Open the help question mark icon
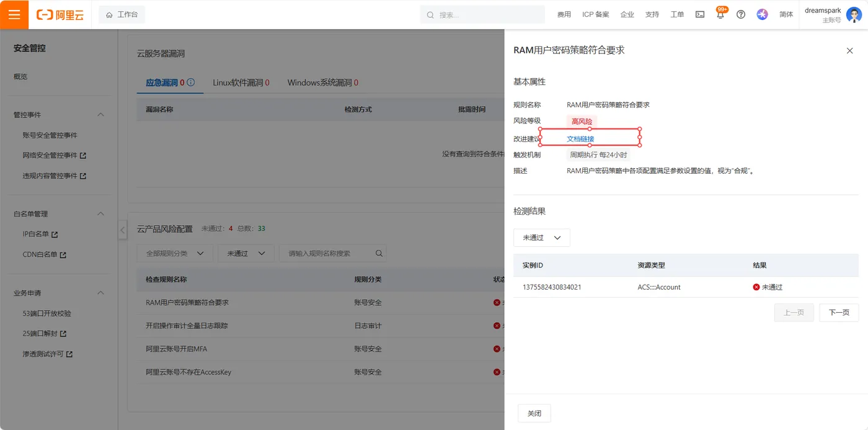The width and height of the screenshot is (868, 430). (741, 14)
